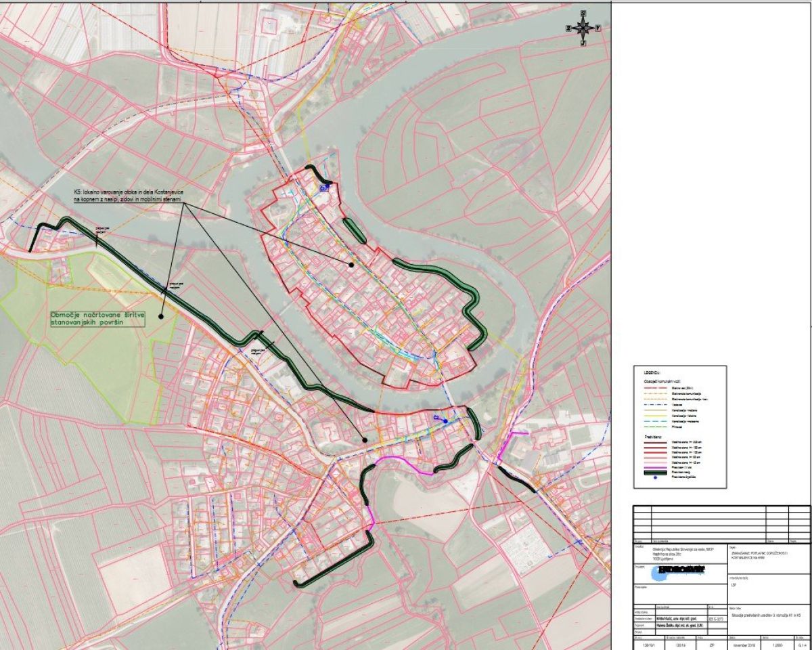Click the yellow sewer line sample in the legend
812x650 pixels.
tap(656, 416)
